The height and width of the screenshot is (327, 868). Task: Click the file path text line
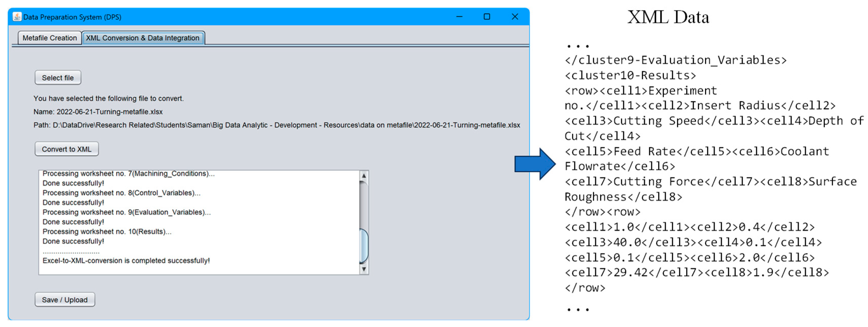pos(276,125)
